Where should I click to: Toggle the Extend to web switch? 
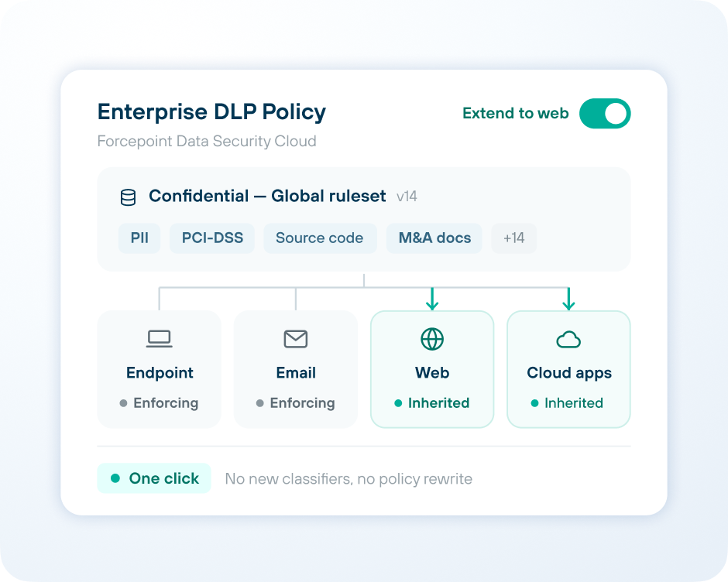point(605,113)
